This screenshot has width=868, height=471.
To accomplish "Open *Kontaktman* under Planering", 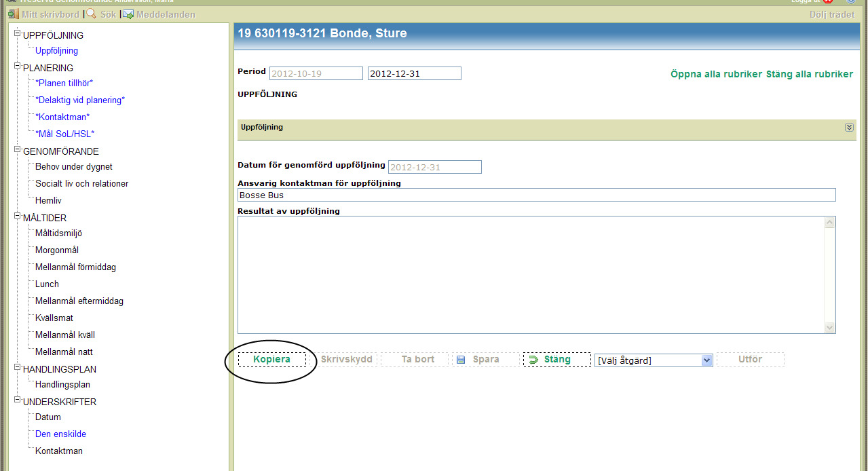I will (62, 117).
